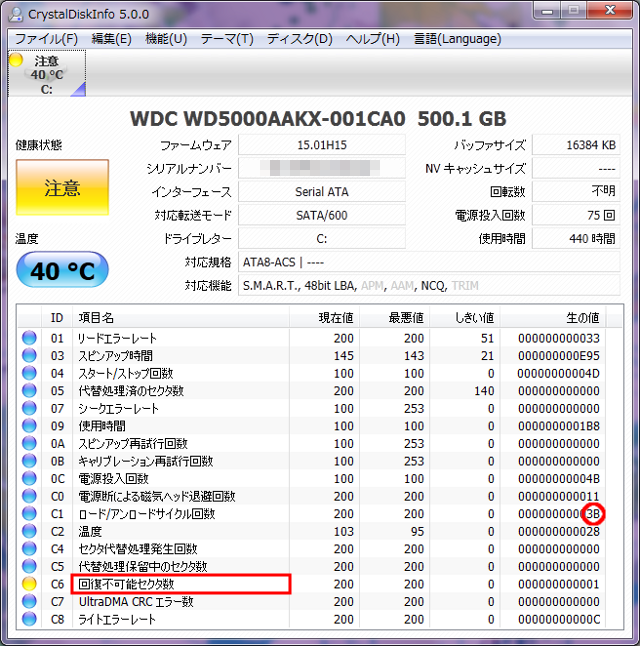The height and width of the screenshot is (646, 640).
Task: Click the 現在値 column header
Action: [x=325, y=318]
